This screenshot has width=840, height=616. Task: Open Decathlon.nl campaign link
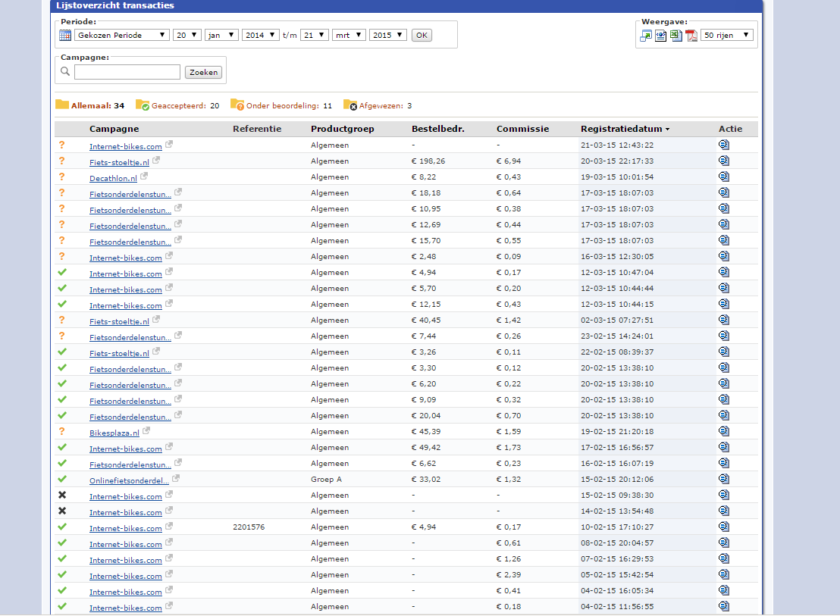[113, 178]
